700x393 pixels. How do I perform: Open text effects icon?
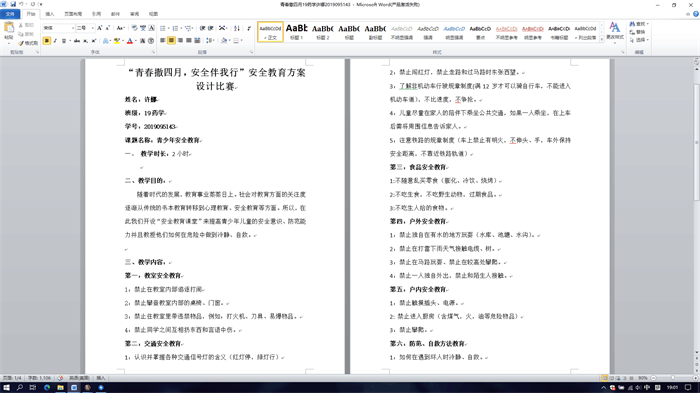click(105, 41)
